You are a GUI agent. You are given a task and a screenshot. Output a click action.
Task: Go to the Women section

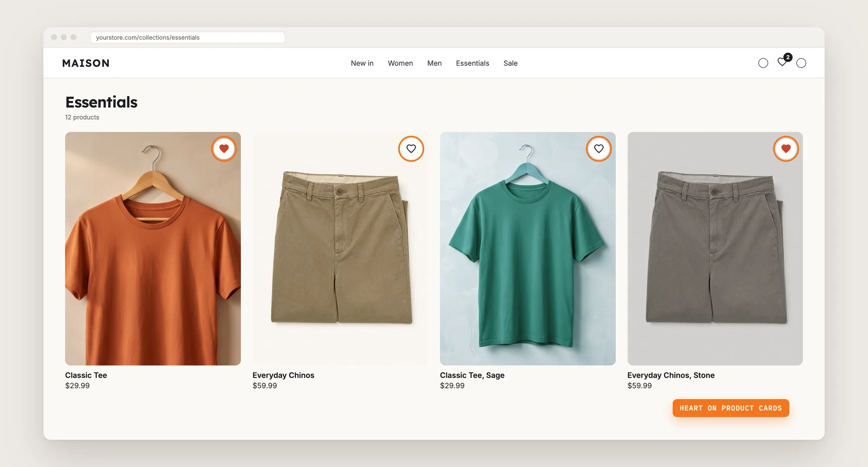pos(400,63)
